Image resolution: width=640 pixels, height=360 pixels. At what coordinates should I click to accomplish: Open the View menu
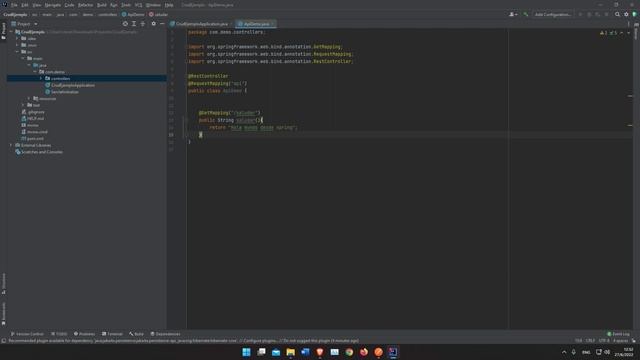pyautogui.click(x=37, y=5)
